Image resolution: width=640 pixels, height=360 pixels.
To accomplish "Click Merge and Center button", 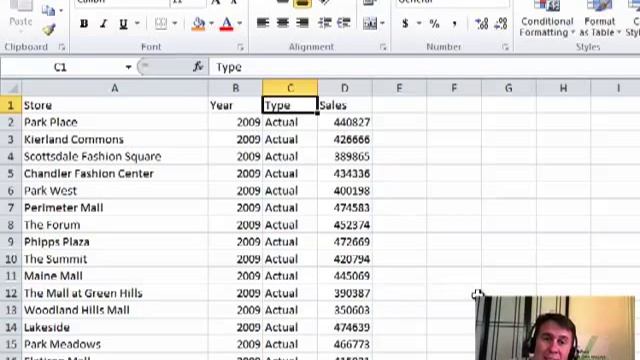I will [x=370, y=23].
